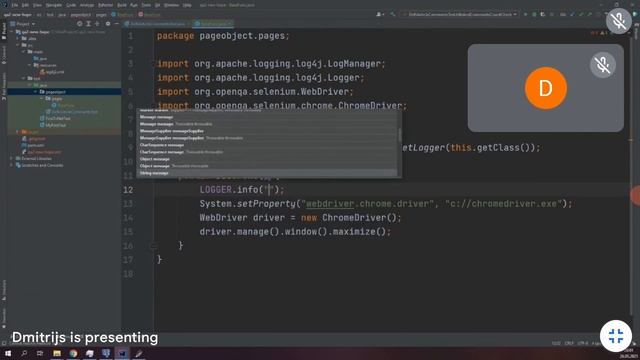Open the run configuration dropdown
Screen dimensions: 640x360
click(x=459, y=14)
